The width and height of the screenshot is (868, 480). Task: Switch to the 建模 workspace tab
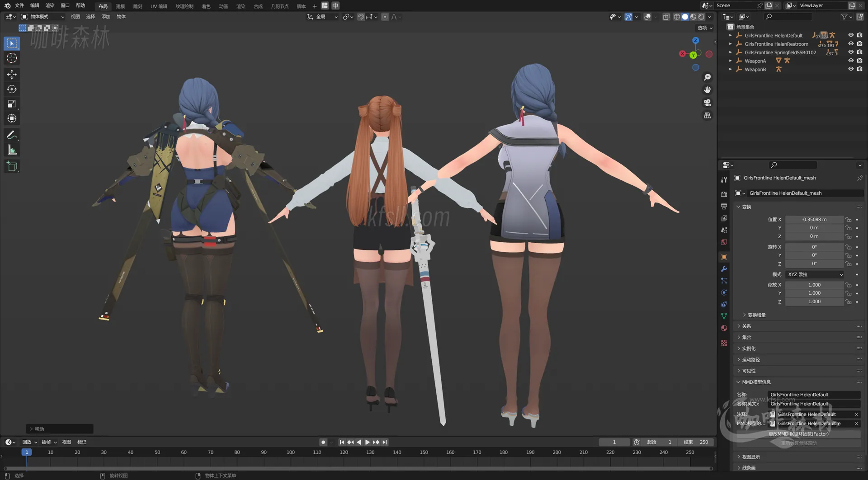coord(120,6)
